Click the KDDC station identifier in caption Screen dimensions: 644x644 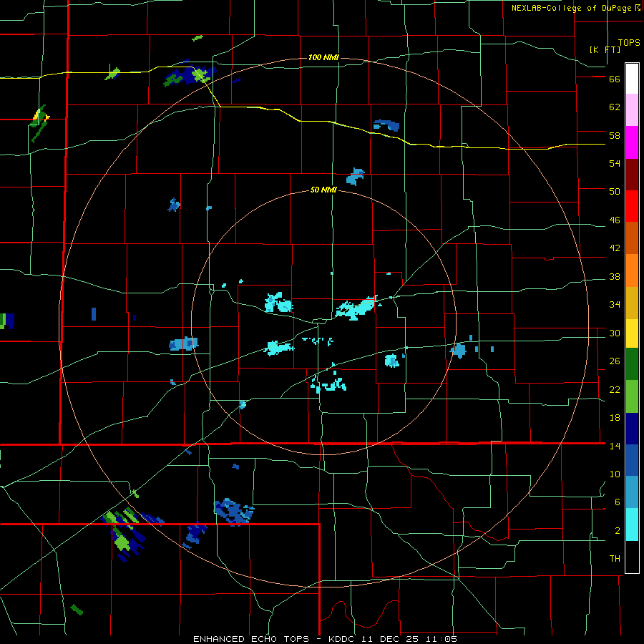(343, 639)
